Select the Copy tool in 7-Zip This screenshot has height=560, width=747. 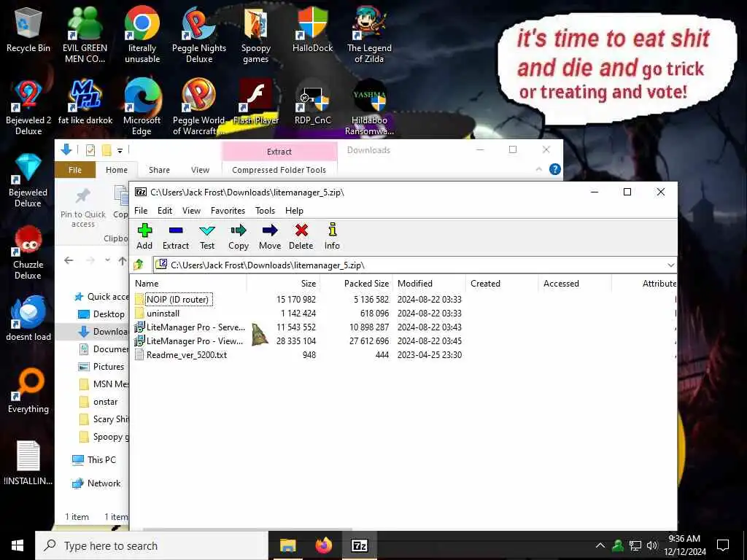239,236
